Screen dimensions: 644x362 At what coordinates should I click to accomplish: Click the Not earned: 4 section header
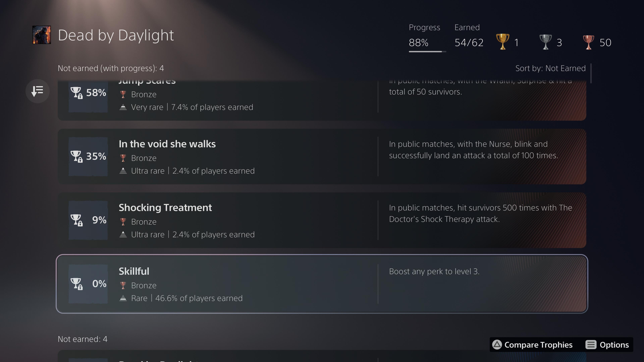coord(83,339)
